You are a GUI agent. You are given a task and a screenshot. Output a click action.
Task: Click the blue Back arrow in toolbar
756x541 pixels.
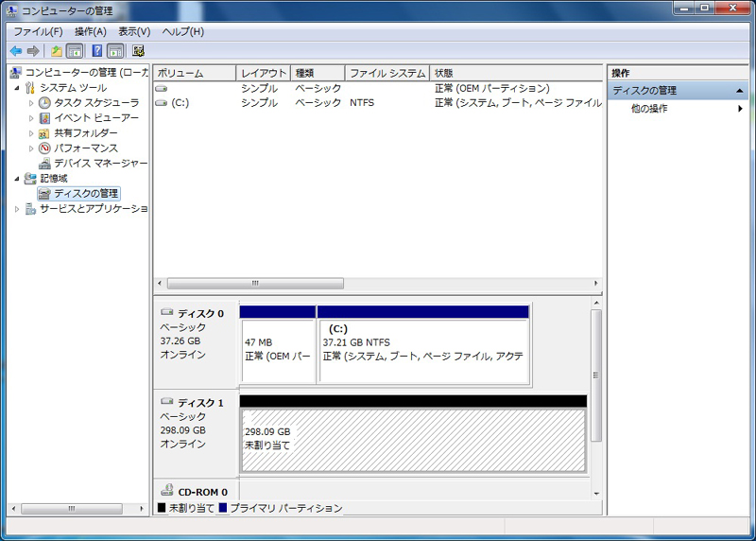click(x=16, y=51)
